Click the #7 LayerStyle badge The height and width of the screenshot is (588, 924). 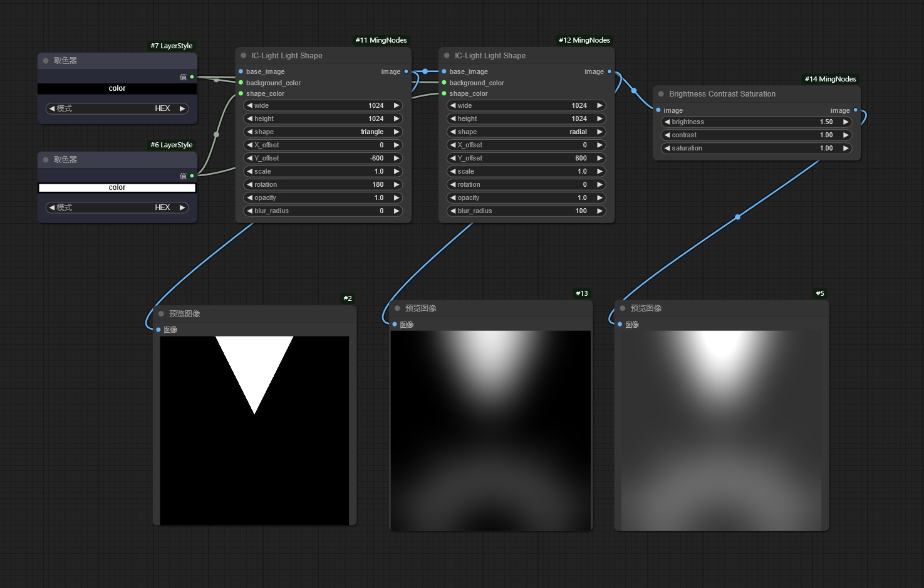pos(171,46)
